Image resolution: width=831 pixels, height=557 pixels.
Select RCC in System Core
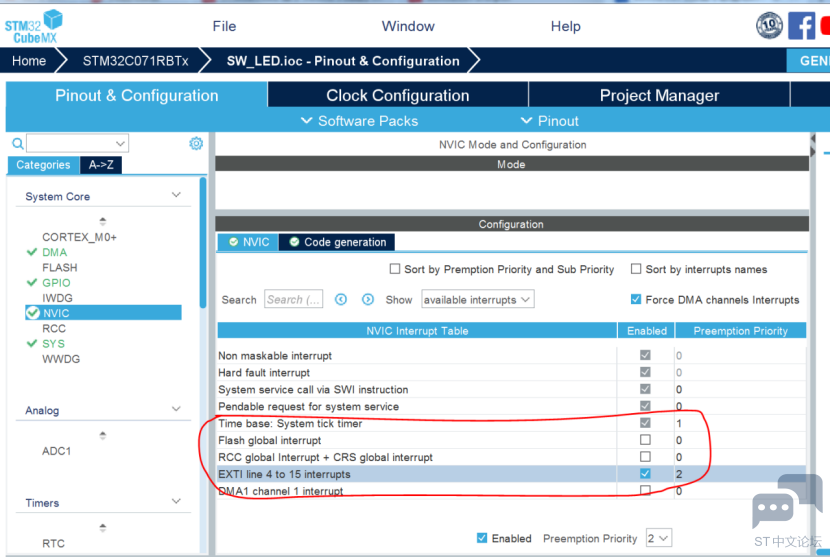coord(54,329)
